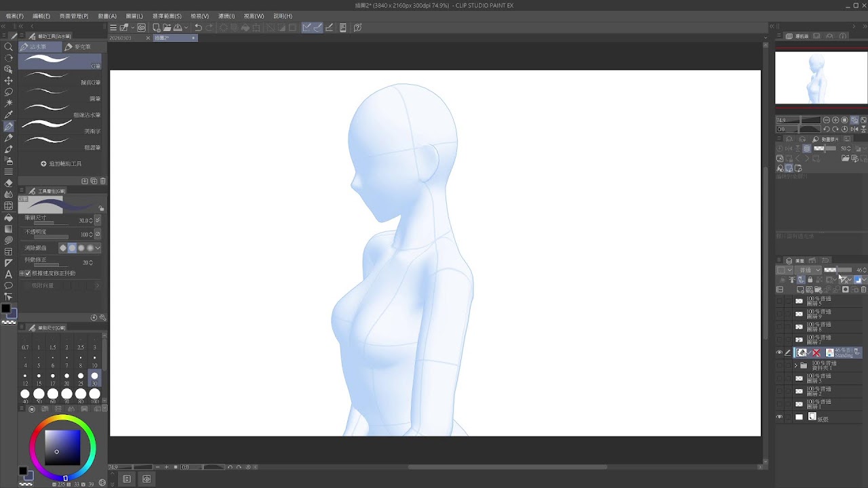Switch to the 20260303 canvas tab
This screenshot has height=488, width=868.
pos(119,38)
